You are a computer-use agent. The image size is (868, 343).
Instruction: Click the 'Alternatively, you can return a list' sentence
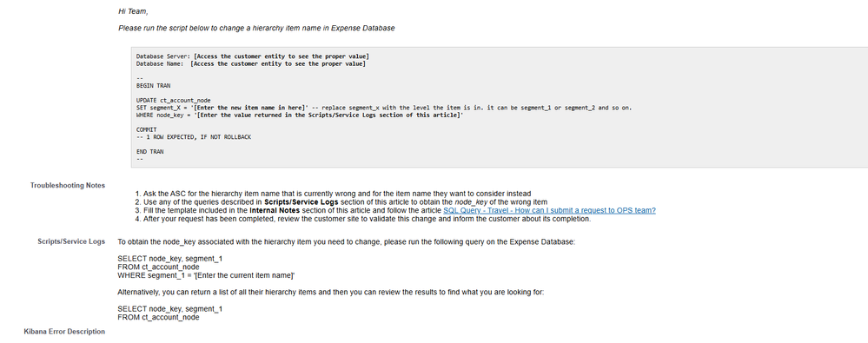(x=330, y=292)
